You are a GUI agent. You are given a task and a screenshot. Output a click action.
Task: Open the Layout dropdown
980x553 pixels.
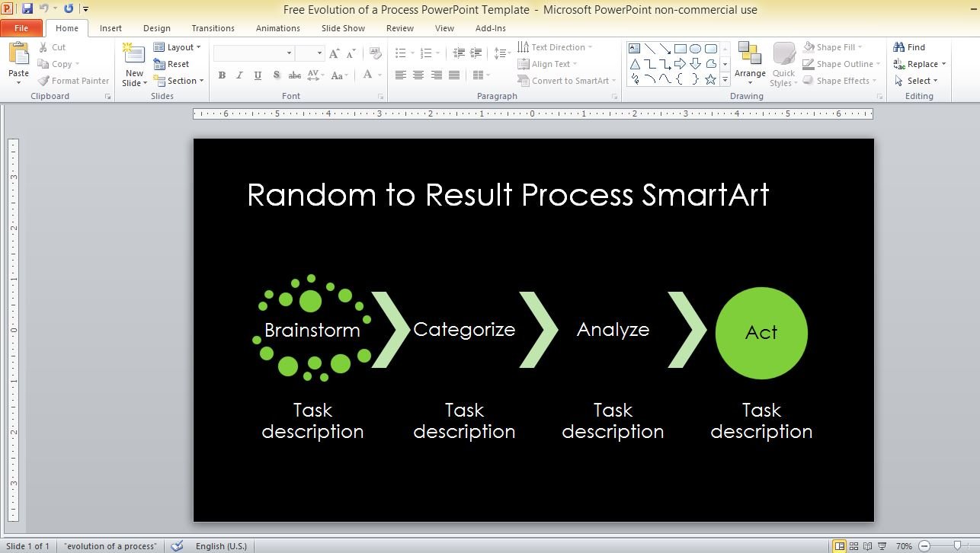pos(178,47)
